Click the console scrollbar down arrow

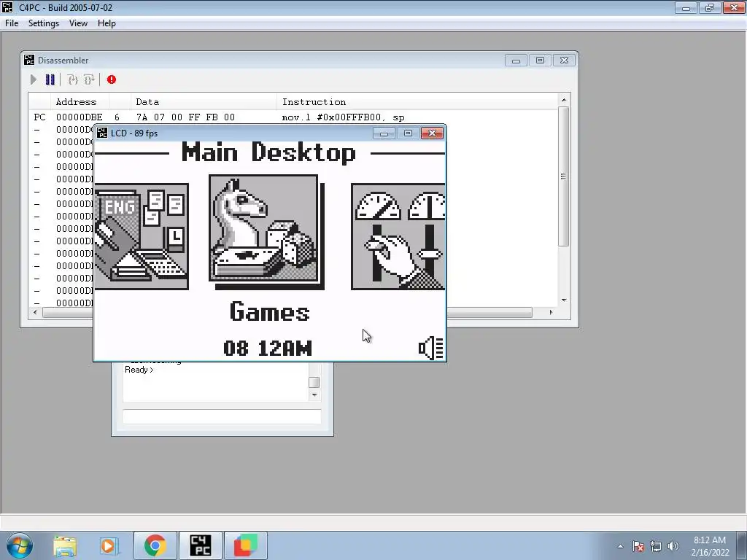point(314,394)
